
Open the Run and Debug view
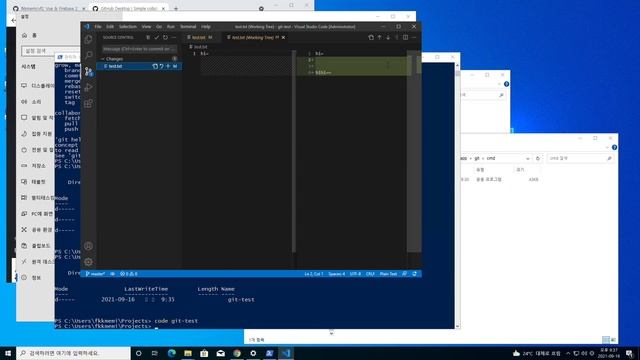[x=88, y=87]
